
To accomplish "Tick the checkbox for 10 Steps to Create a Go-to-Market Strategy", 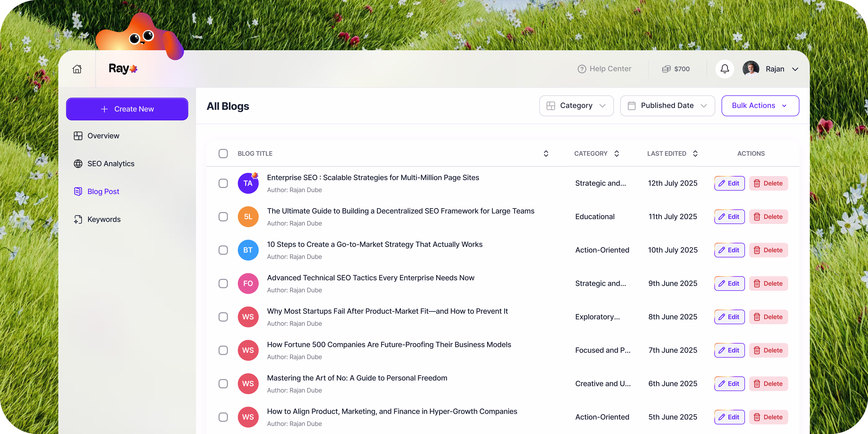I will (223, 250).
